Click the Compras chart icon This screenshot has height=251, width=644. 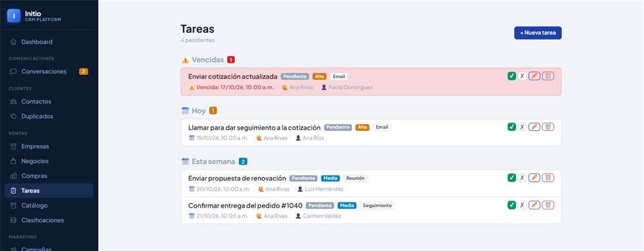click(x=13, y=176)
